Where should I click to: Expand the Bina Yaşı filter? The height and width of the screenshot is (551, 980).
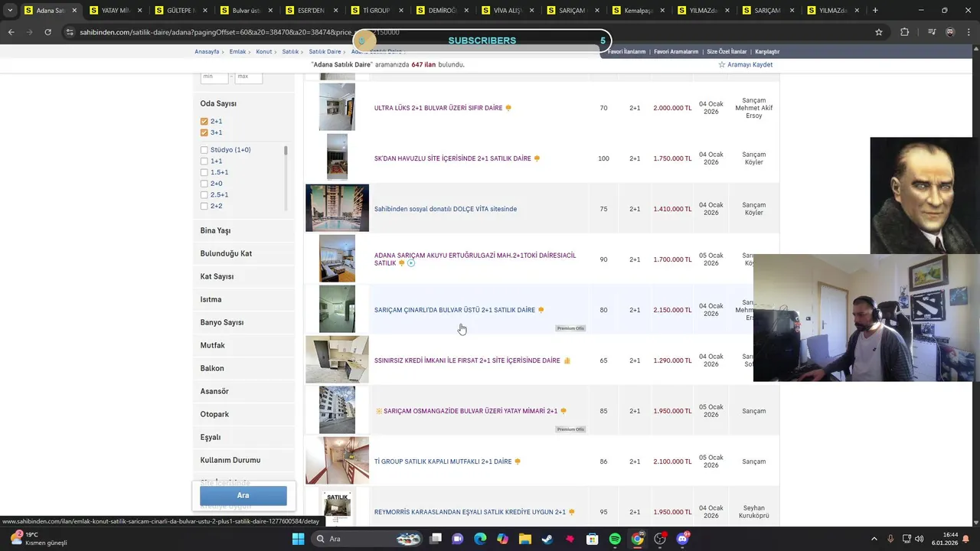click(243, 230)
